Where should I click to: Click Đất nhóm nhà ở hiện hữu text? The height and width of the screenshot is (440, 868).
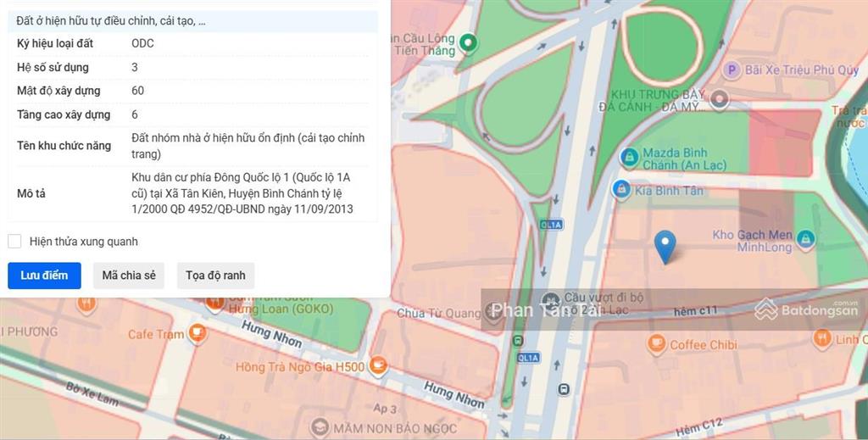(x=248, y=146)
